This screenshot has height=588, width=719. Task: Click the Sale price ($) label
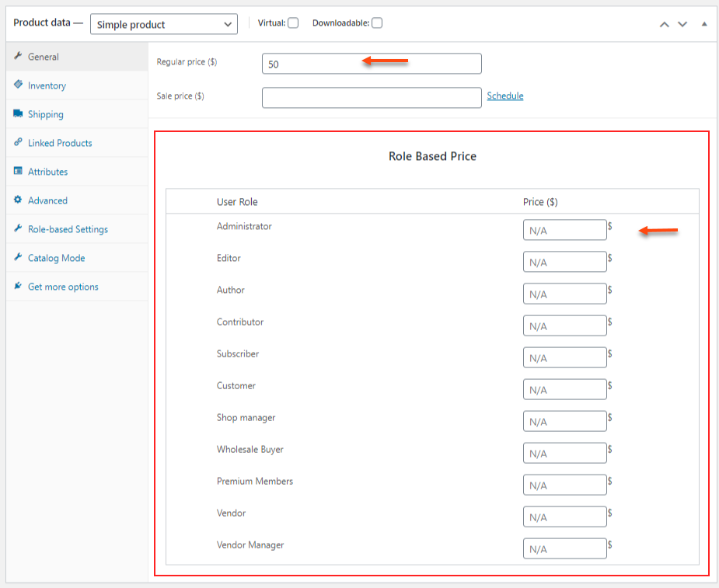pyautogui.click(x=180, y=96)
